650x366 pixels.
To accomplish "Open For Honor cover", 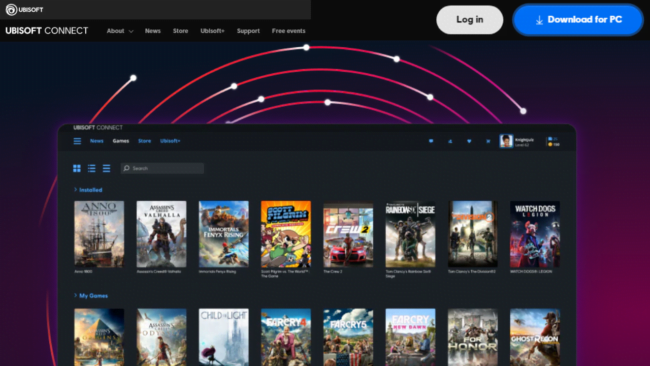I will pos(473,337).
